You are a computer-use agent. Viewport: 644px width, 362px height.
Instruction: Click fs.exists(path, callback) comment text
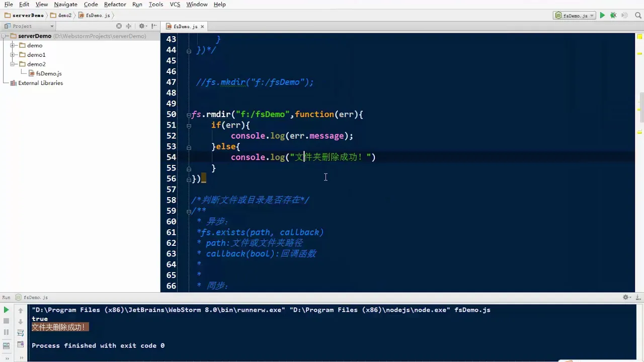[262, 232]
